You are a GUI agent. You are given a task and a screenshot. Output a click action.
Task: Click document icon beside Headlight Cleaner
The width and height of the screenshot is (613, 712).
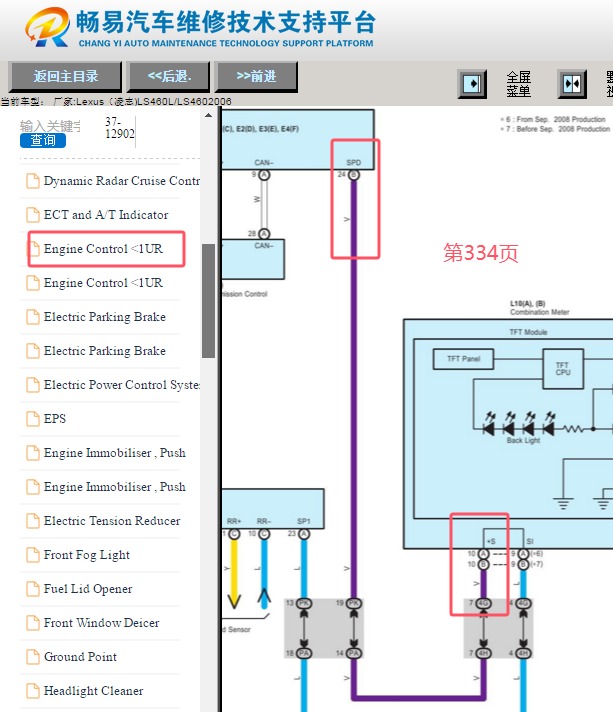[33, 691]
